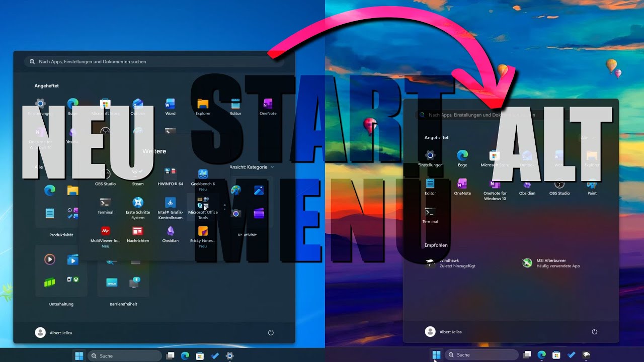Open Microsoft Store on the right taskbar
Screen dimensions: 644x362
pos(556,355)
